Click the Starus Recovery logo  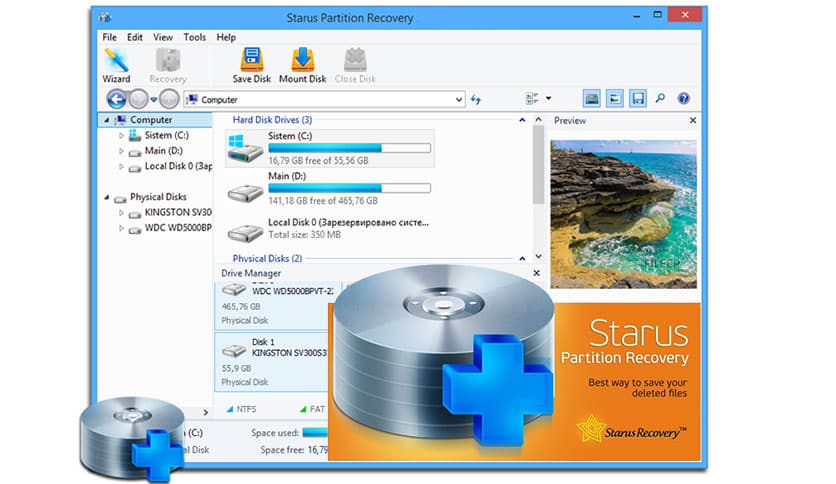pyautogui.click(x=632, y=431)
